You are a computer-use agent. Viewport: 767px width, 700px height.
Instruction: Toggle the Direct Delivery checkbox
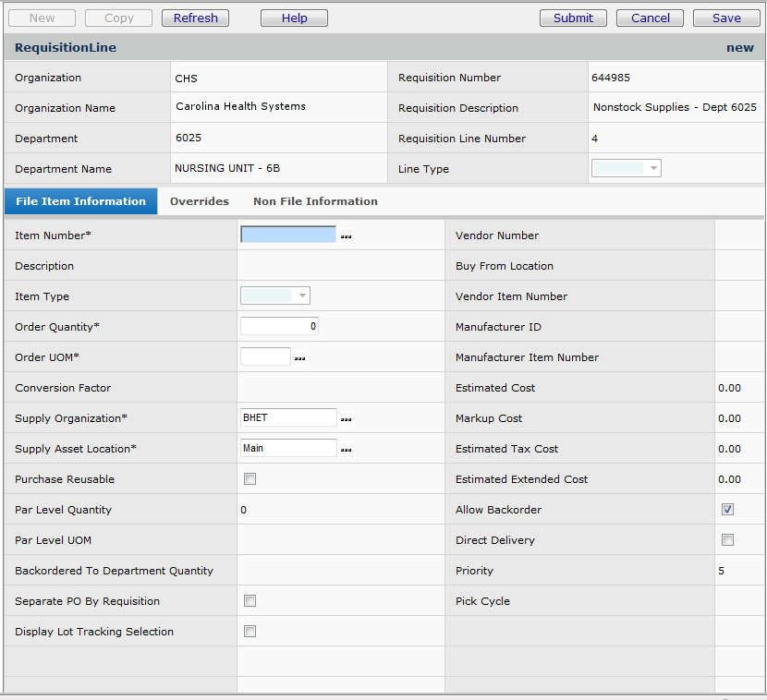[x=727, y=540]
